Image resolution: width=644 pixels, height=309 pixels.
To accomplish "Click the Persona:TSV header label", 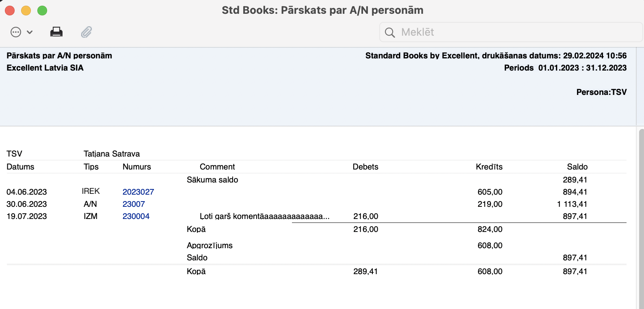I will pos(601,92).
